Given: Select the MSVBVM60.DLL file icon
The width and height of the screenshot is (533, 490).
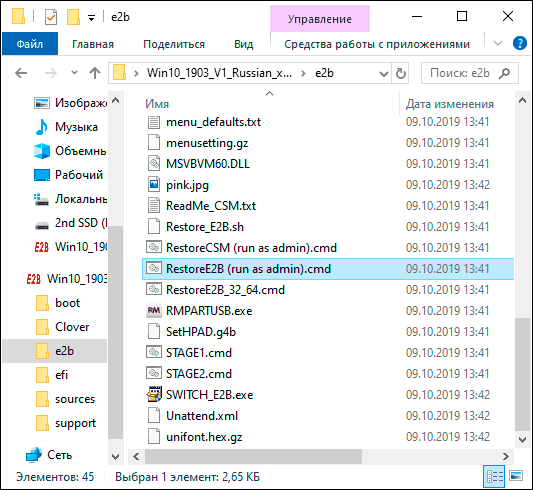Looking at the screenshot, I should coord(154,164).
